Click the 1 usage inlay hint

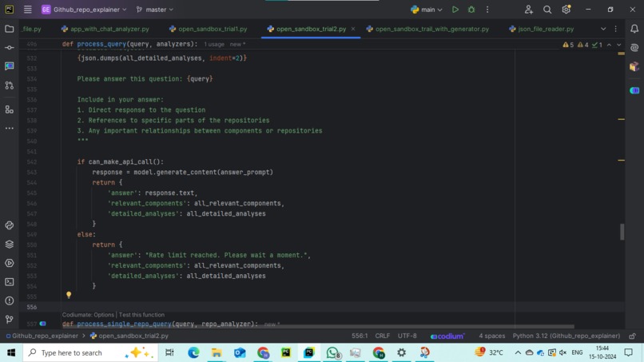point(214,45)
